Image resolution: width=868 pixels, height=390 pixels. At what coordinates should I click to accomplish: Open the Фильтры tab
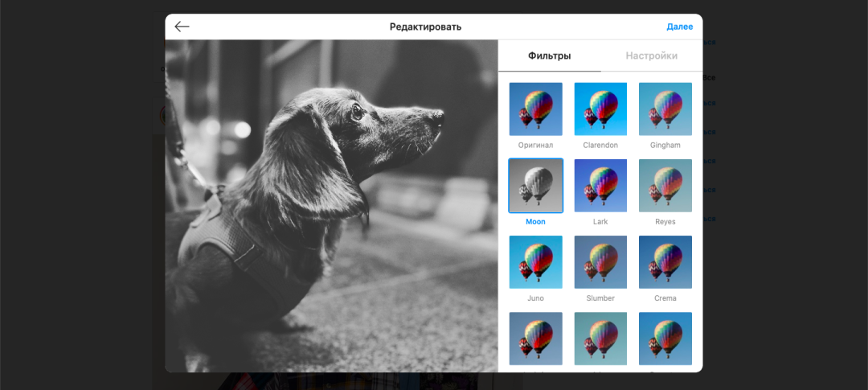[x=549, y=55]
